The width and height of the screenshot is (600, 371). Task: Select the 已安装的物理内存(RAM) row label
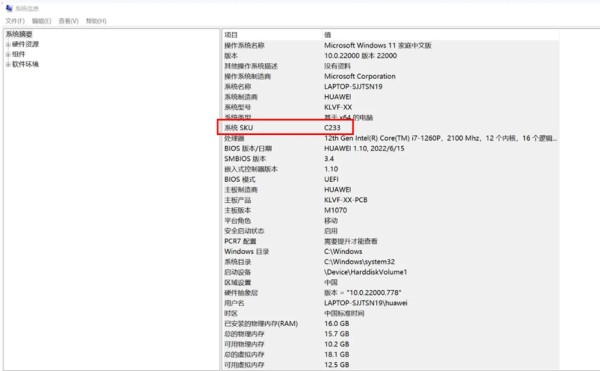pyautogui.click(x=261, y=324)
